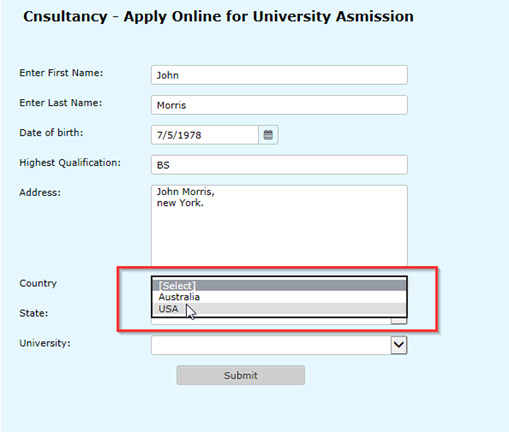Select the date of birth text box
Image resolution: width=509 pixels, height=432 pixels.
(x=205, y=135)
